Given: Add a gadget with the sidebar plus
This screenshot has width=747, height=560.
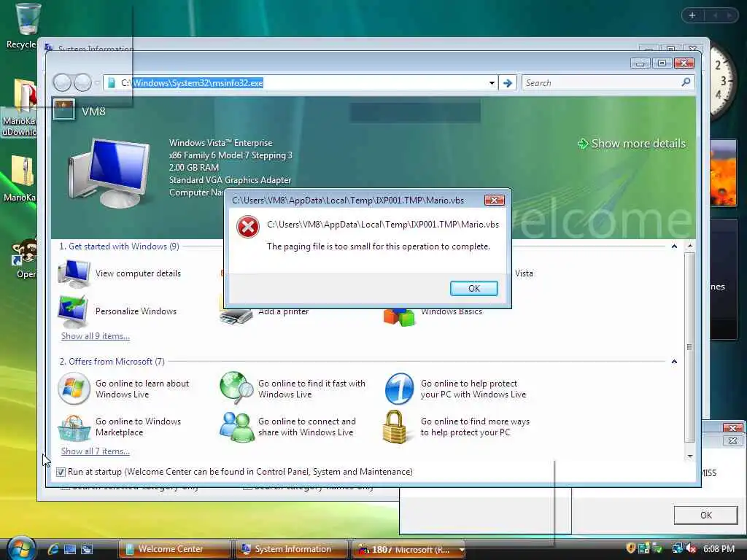Looking at the screenshot, I should 692,16.
